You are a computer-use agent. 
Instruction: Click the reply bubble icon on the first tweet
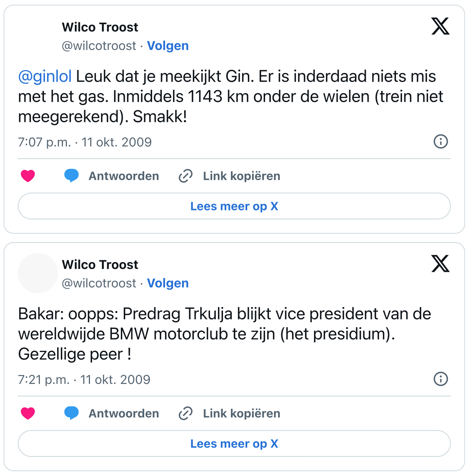point(71,176)
